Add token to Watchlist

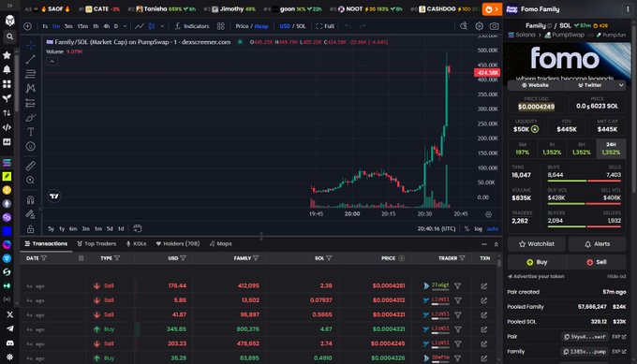click(x=536, y=244)
